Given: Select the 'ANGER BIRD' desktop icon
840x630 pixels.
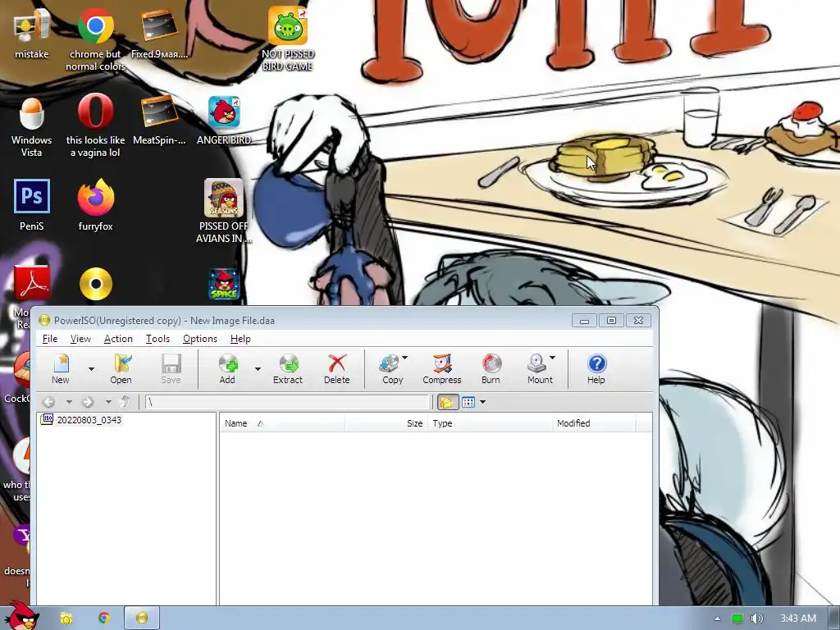Looking at the screenshot, I should pos(224,121).
